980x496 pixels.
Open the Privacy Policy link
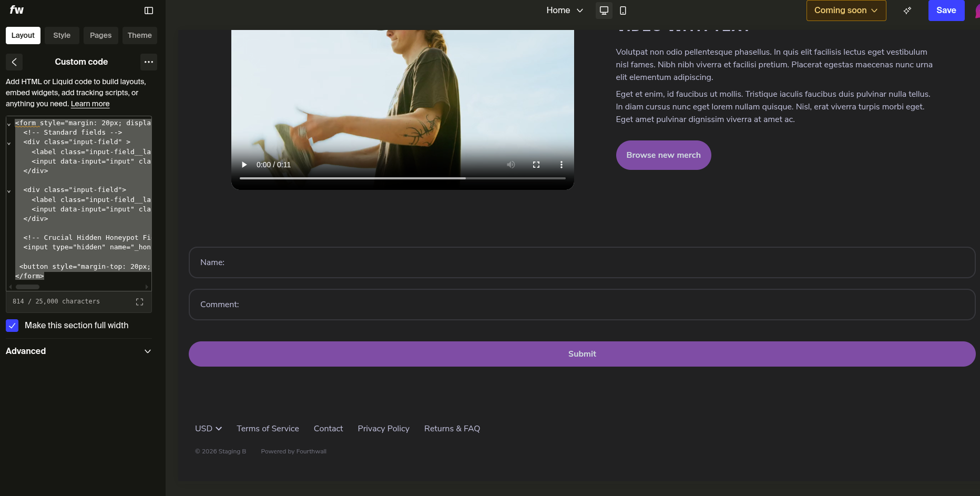(383, 429)
